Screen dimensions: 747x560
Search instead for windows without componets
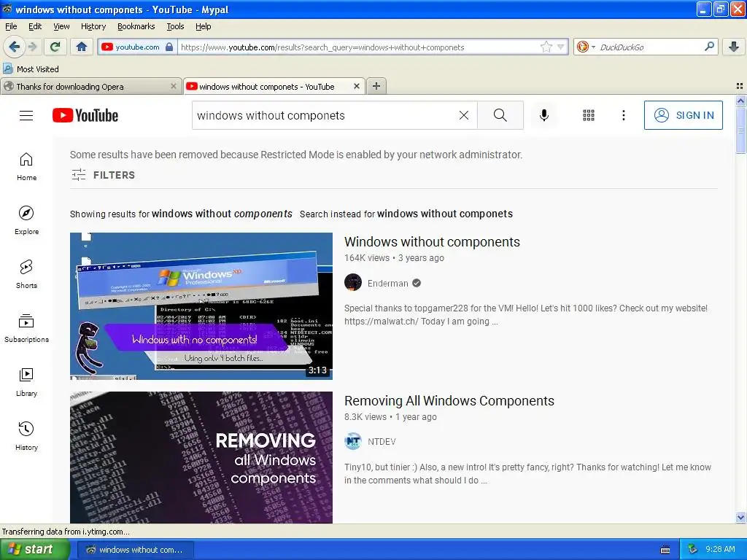445,214
